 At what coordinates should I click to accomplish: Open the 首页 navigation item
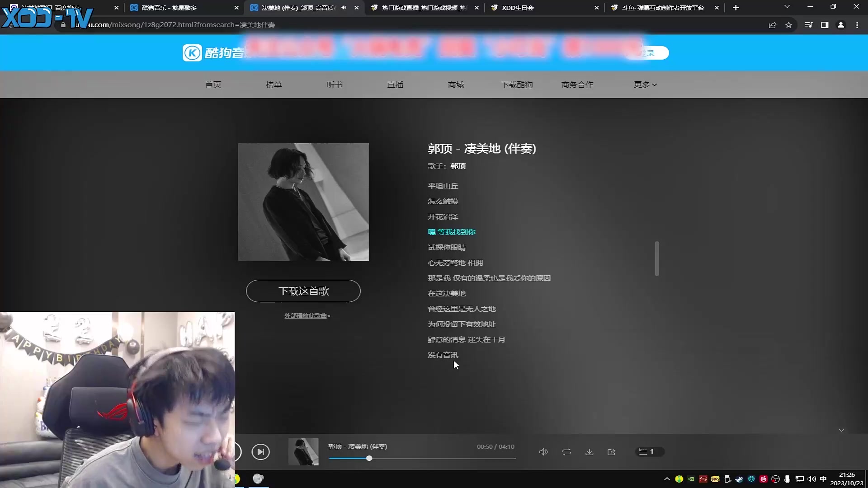click(213, 84)
